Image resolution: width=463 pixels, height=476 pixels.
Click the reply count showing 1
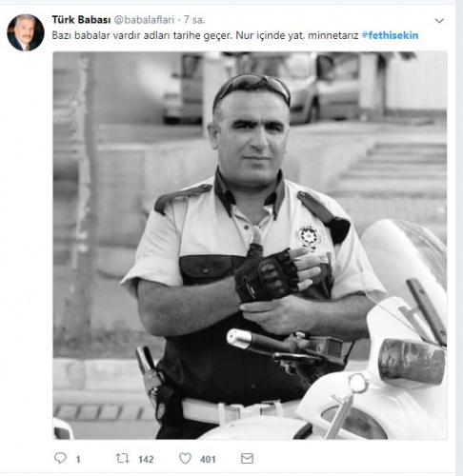(78, 460)
